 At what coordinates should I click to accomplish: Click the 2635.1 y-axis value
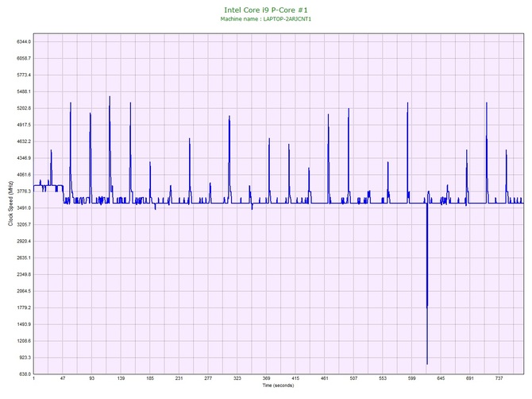(24, 258)
